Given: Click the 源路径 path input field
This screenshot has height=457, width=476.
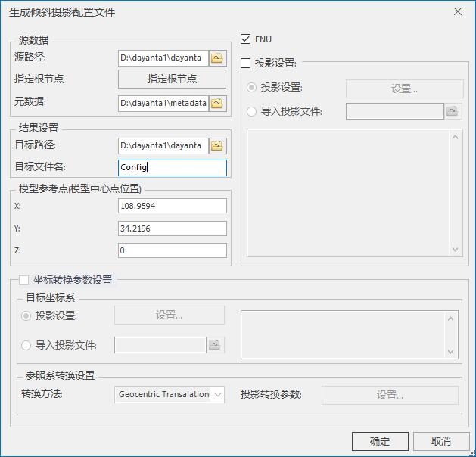Looking at the screenshot, I should [163, 58].
